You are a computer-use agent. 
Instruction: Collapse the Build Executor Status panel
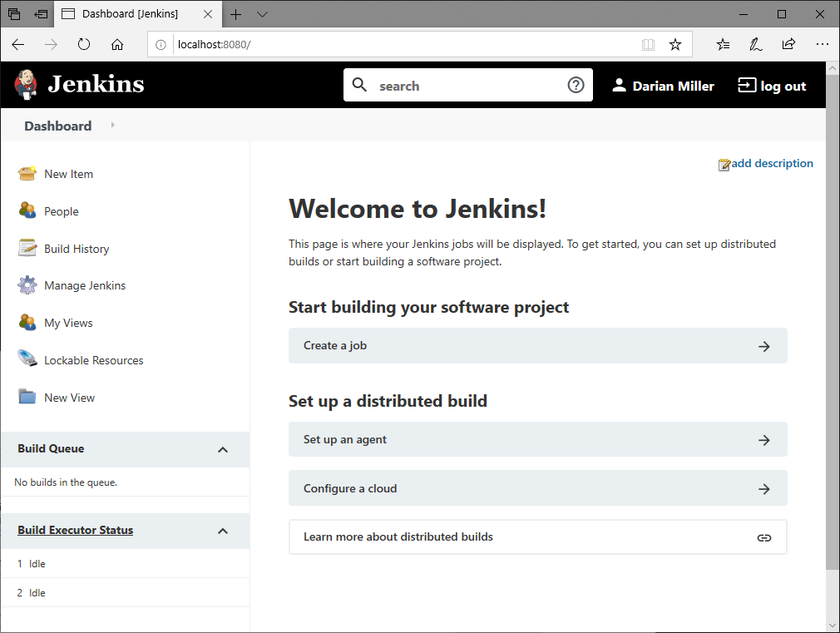click(x=223, y=530)
